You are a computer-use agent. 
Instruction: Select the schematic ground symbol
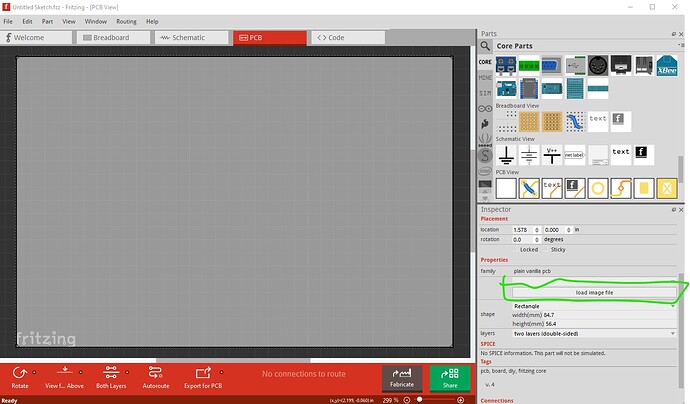506,155
